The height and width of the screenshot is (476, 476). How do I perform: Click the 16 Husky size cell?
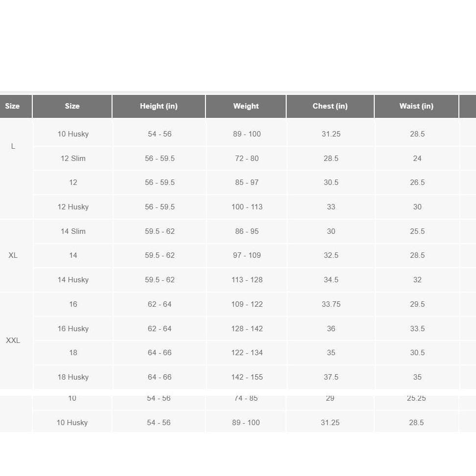point(73,329)
